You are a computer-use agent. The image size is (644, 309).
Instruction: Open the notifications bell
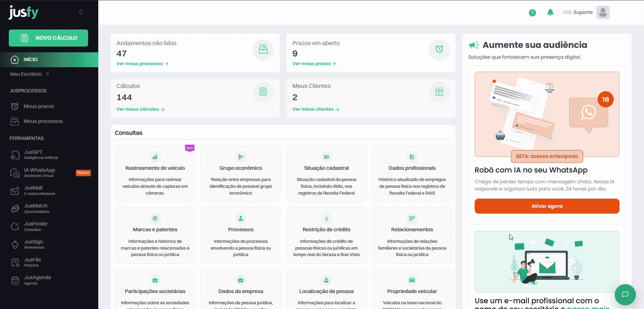(550, 13)
